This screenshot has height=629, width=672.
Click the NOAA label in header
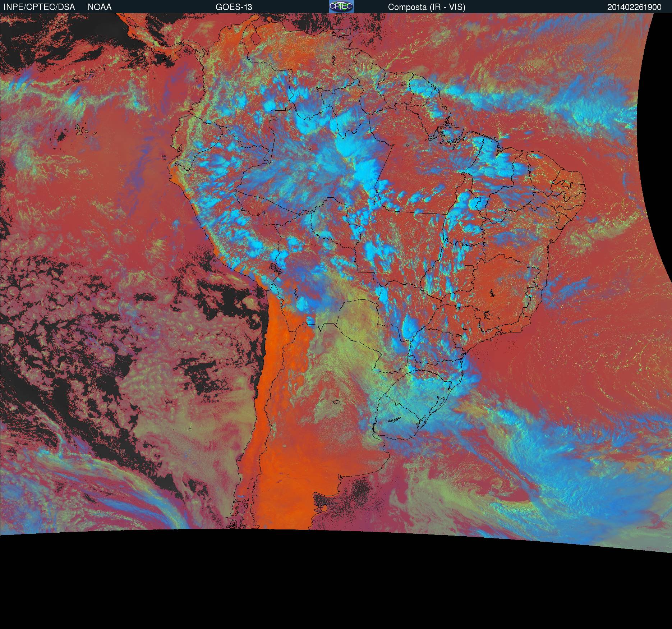tap(100, 7)
